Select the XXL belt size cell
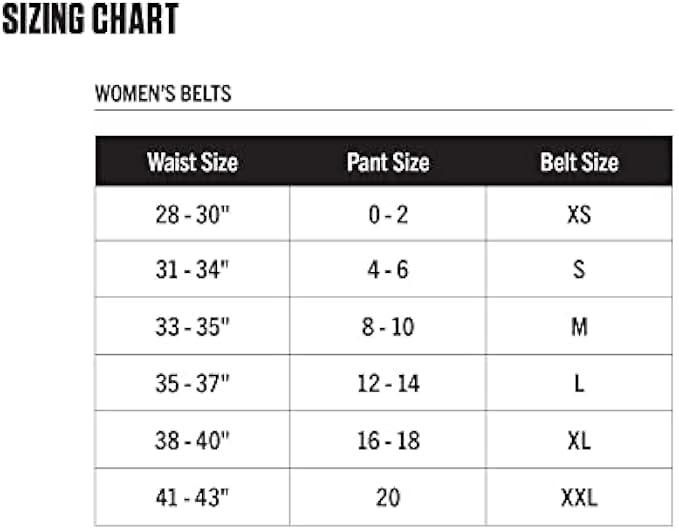This screenshot has width=679, height=531. (x=579, y=497)
